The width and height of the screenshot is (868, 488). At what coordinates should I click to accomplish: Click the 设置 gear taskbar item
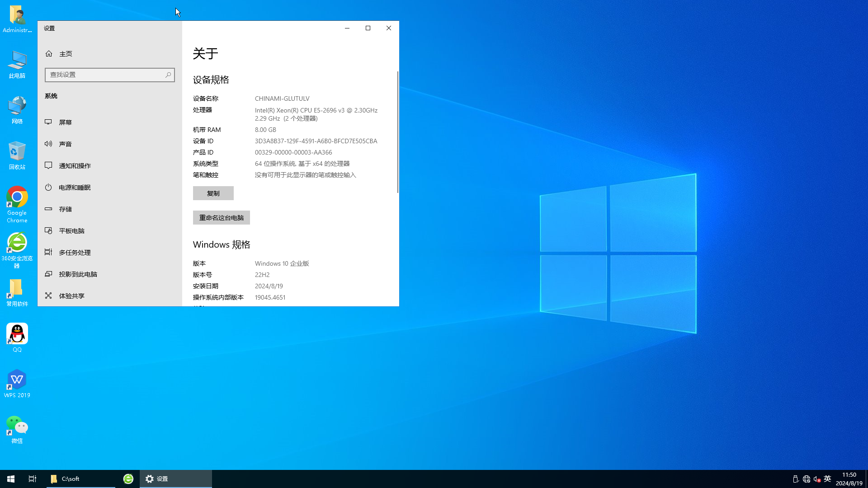coord(175,479)
